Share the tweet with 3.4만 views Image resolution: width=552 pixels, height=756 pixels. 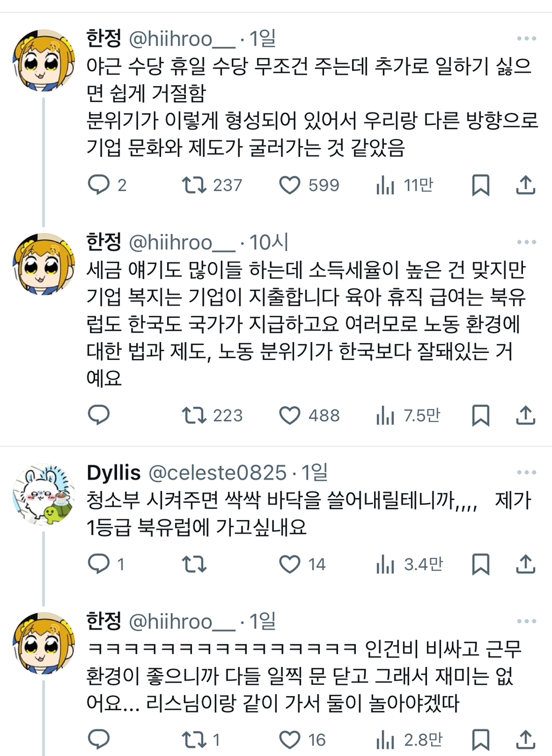point(526,564)
